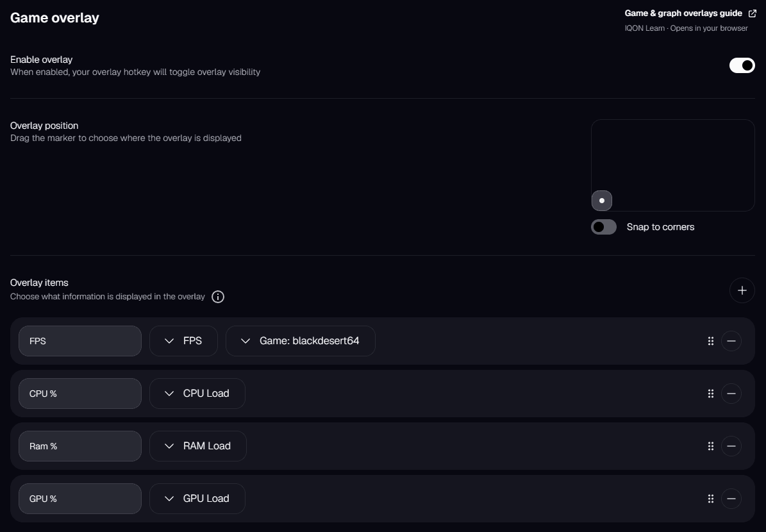Open the FPS metric dropdown
Screen dimensions: 766x532
click(x=183, y=341)
